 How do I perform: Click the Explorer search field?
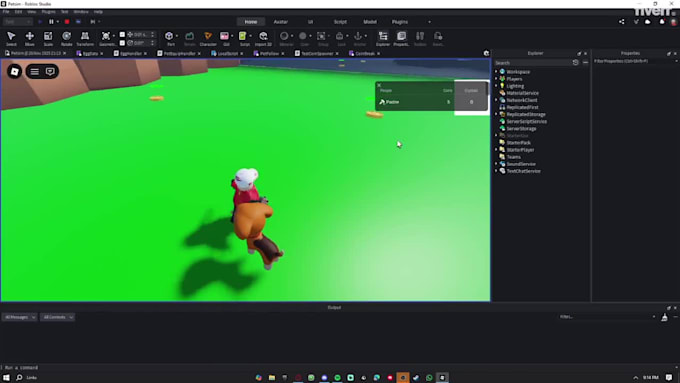(532, 63)
